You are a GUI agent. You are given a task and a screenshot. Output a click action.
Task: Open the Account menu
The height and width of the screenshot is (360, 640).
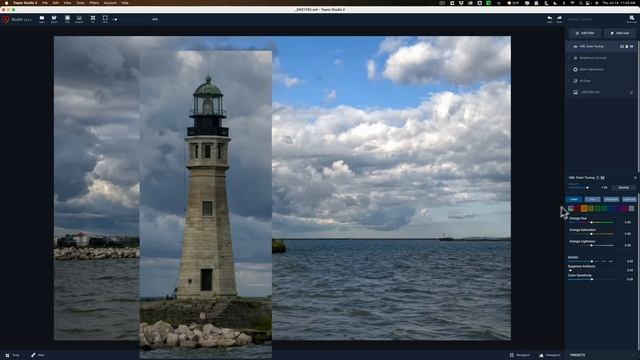(110, 3)
